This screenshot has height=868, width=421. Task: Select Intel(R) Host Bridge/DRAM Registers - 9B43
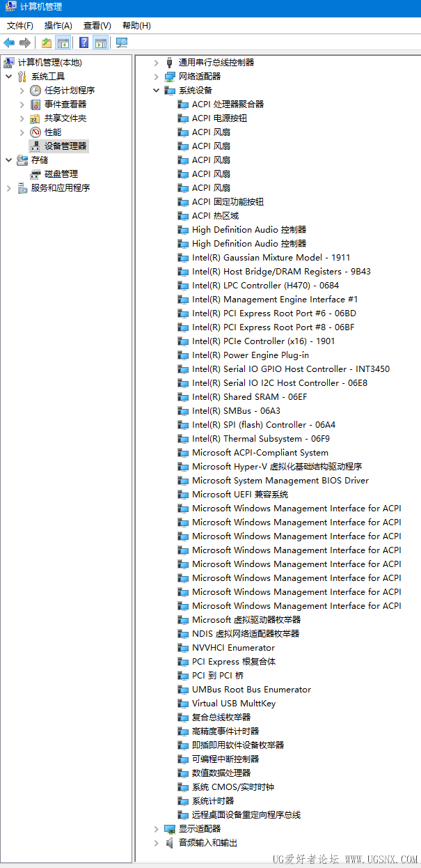point(281,272)
